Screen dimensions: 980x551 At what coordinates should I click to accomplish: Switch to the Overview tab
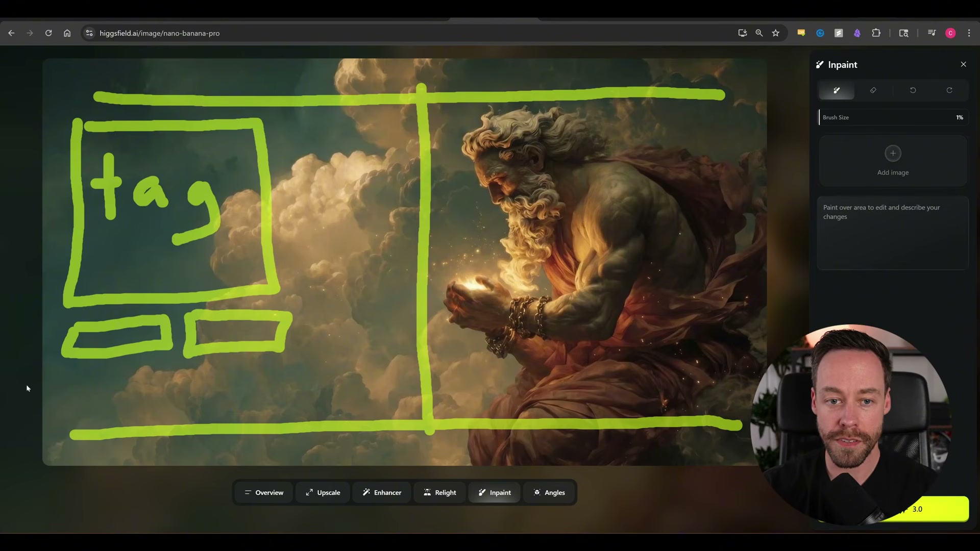[x=263, y=492]
